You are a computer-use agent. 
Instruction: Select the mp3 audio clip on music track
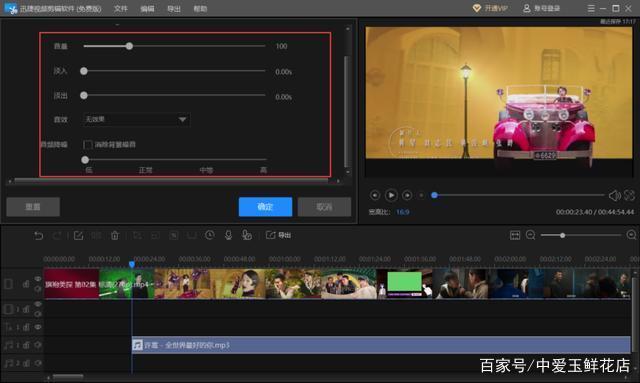click(x=381, y=345)
